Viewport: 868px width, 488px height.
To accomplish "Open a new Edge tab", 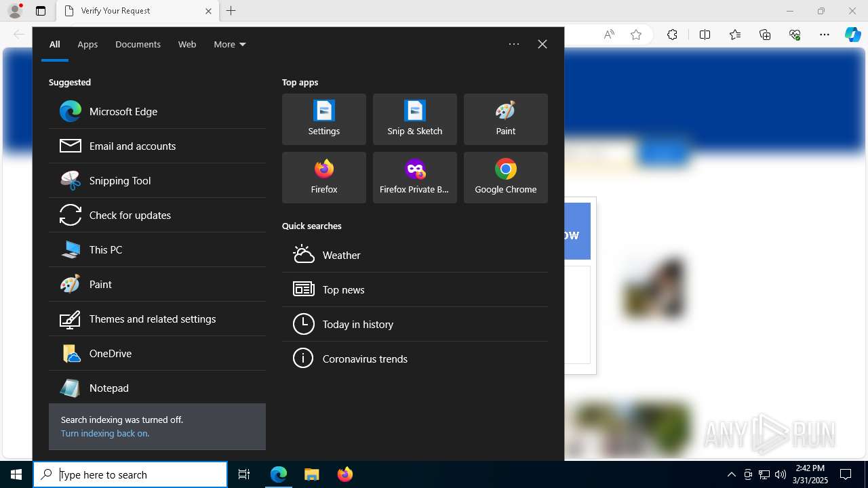I will 231,11.
